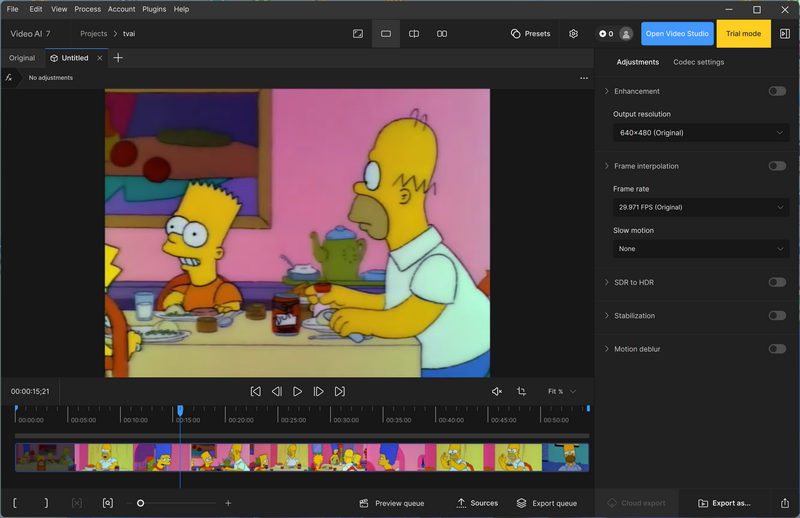
Task: Mute the preview audio
Action: [497, 392]
